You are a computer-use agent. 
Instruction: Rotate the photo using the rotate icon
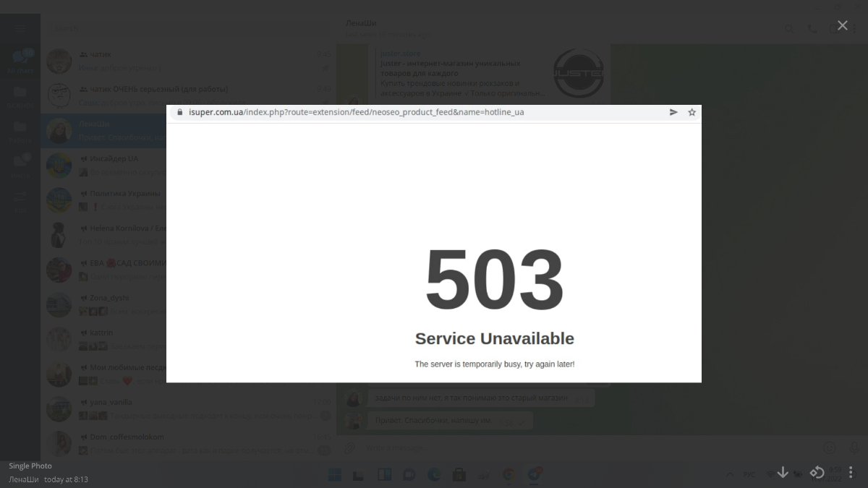coord(817,472)
